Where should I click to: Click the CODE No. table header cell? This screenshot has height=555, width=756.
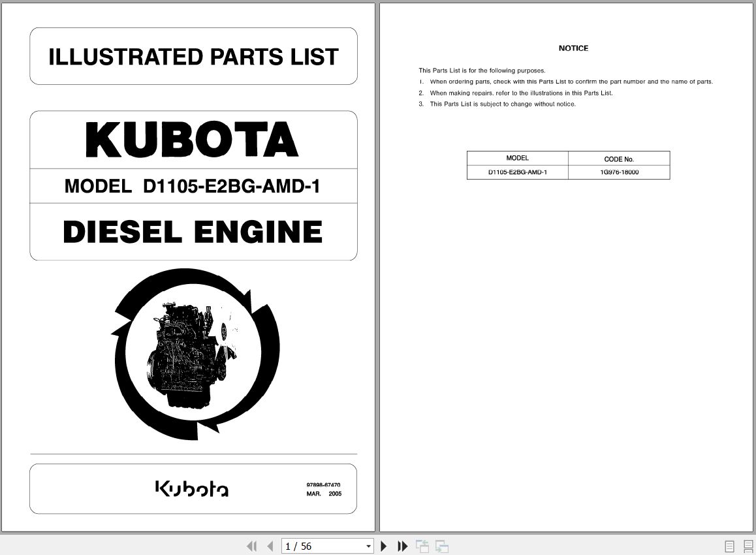point(619,159)
